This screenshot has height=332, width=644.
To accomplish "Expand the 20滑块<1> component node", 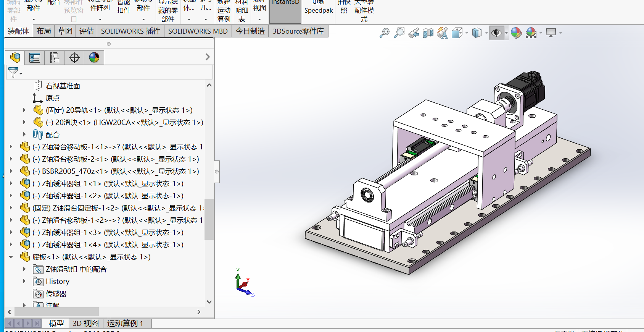I will (x=24, y=122).
